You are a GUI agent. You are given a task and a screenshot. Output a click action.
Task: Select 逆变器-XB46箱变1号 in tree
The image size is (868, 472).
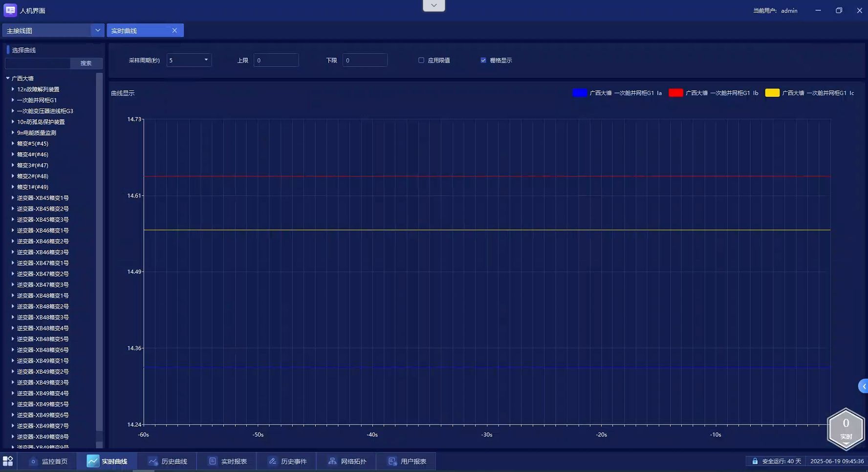click(x=43, y=231)
